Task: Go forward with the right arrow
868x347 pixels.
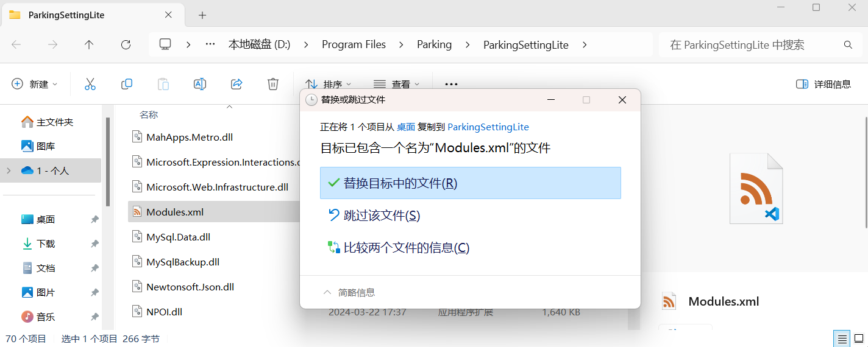Action: tap(53, 44)
